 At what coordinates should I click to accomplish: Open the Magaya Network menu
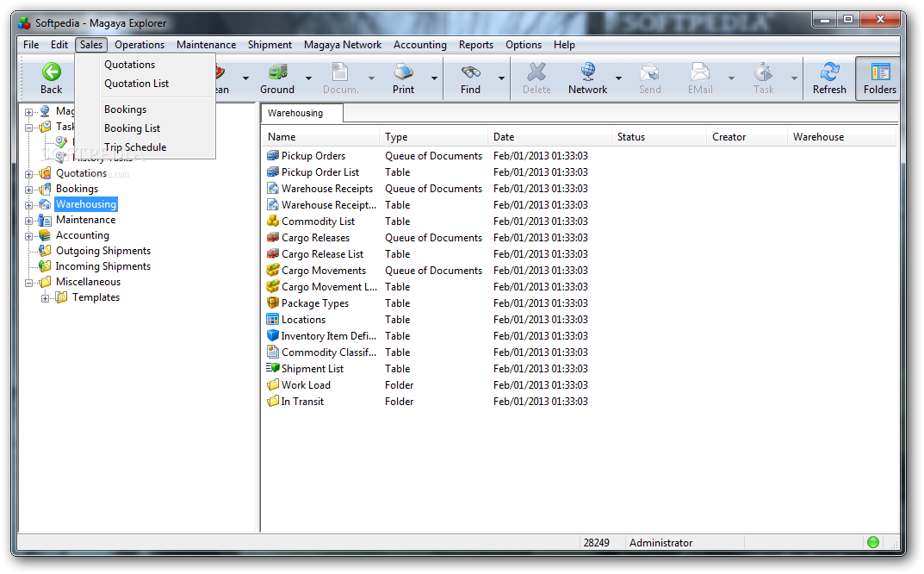click(x=343, y=45)
